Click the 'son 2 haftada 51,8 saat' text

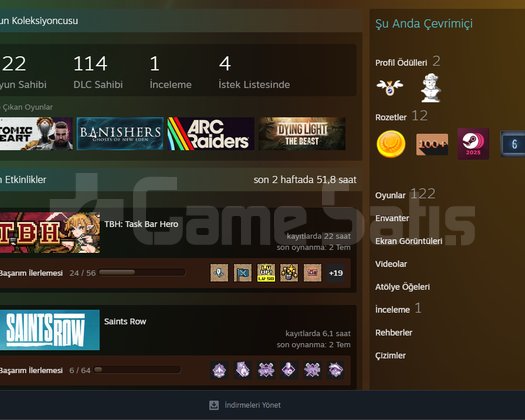305,180
